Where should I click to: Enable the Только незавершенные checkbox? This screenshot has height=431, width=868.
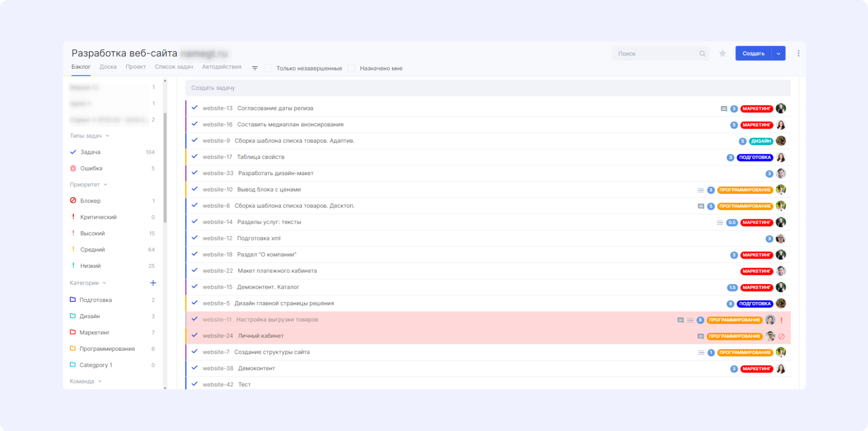[268, 68]
